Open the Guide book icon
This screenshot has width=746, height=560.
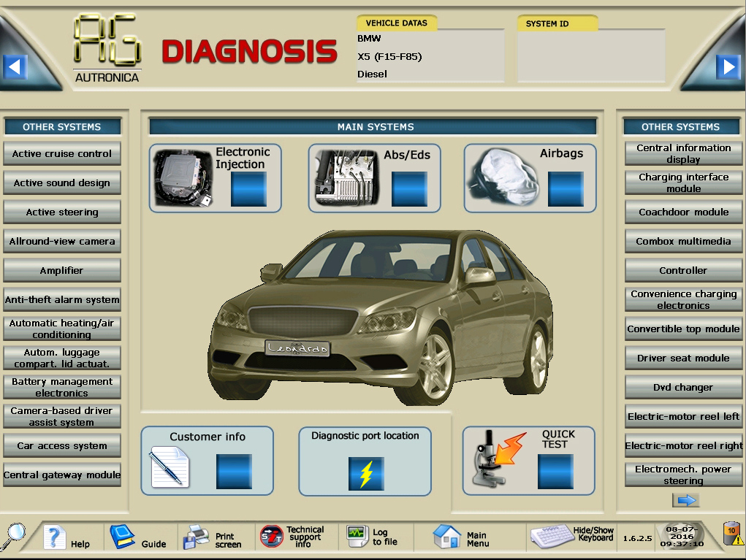coord(123,537)
